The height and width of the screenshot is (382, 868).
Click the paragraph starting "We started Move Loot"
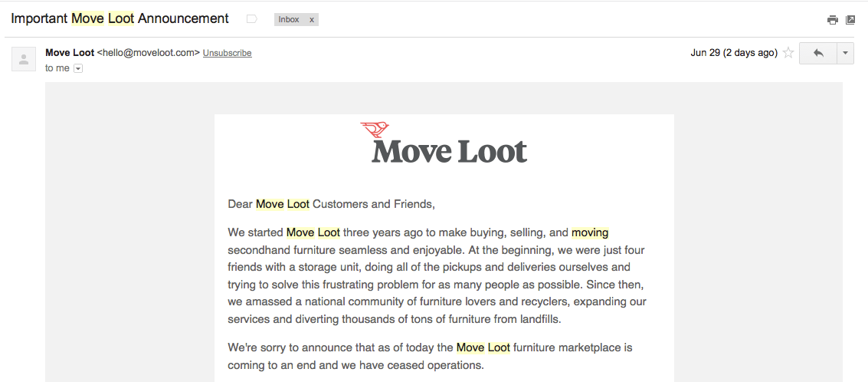[x=437, y=275]
